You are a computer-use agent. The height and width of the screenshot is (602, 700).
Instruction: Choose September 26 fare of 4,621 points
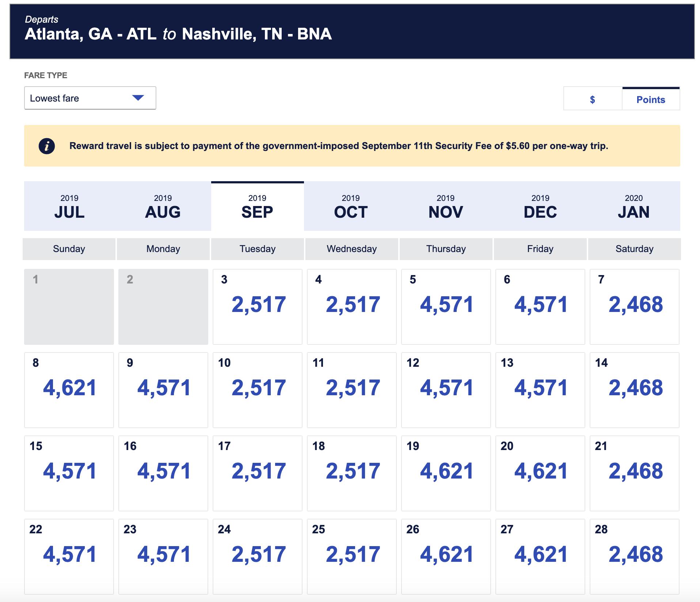446,555
